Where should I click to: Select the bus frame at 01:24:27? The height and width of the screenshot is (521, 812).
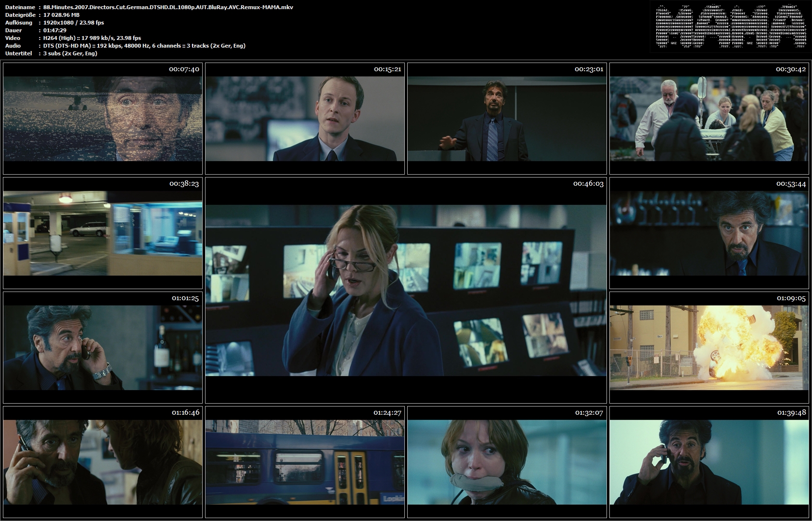pyautogui.click(x=305, y=462)
